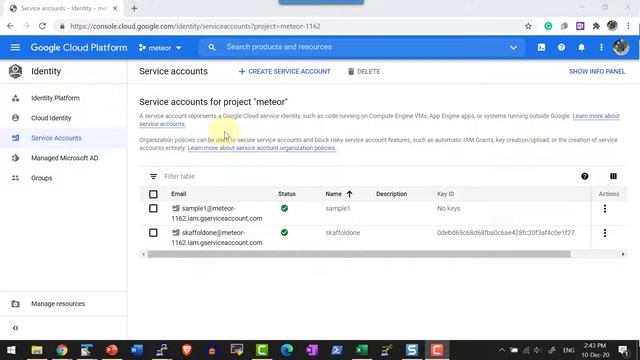Check the sample1 service account row
This screenshot has height=360, width=640.
pos(153,209)
